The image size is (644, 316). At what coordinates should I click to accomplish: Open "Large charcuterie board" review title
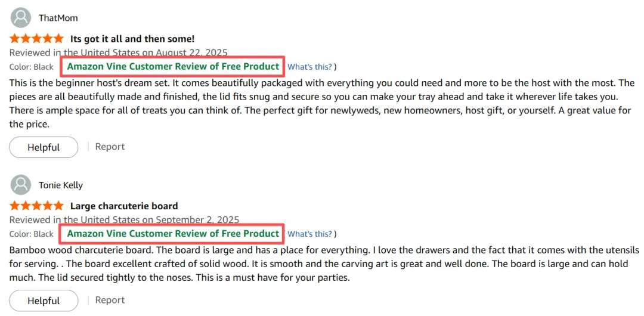[124, 206]
